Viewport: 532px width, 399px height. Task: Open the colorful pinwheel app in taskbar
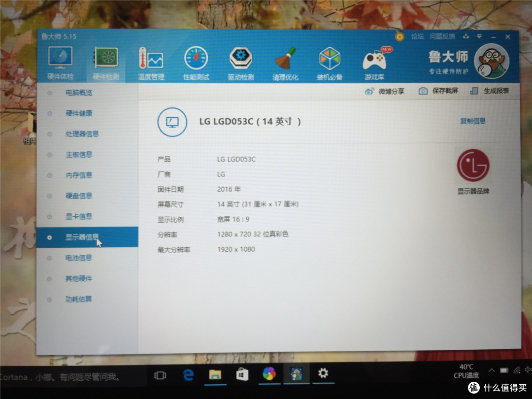269,374
